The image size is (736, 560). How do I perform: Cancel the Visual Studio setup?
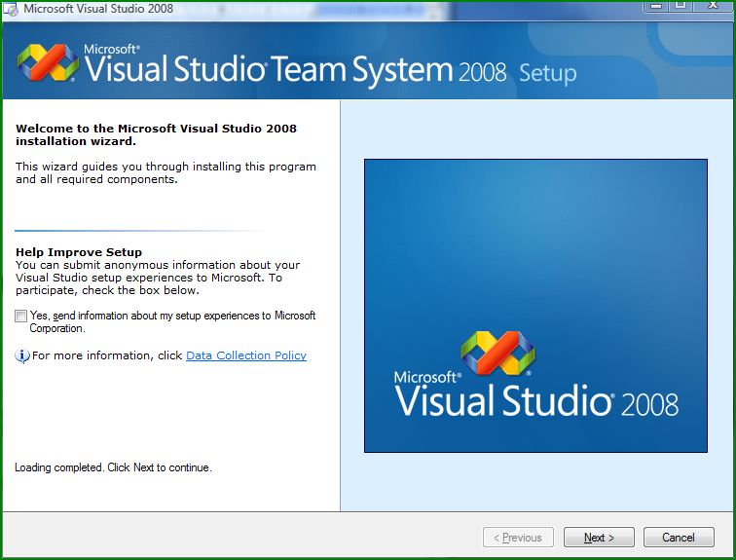pyautogui.click(x=679, y=538)
